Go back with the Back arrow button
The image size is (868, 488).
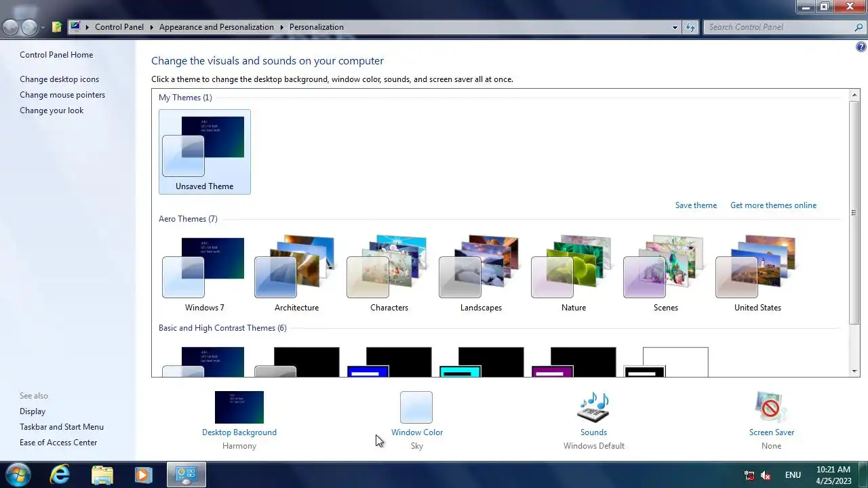(x=10, y=27)
